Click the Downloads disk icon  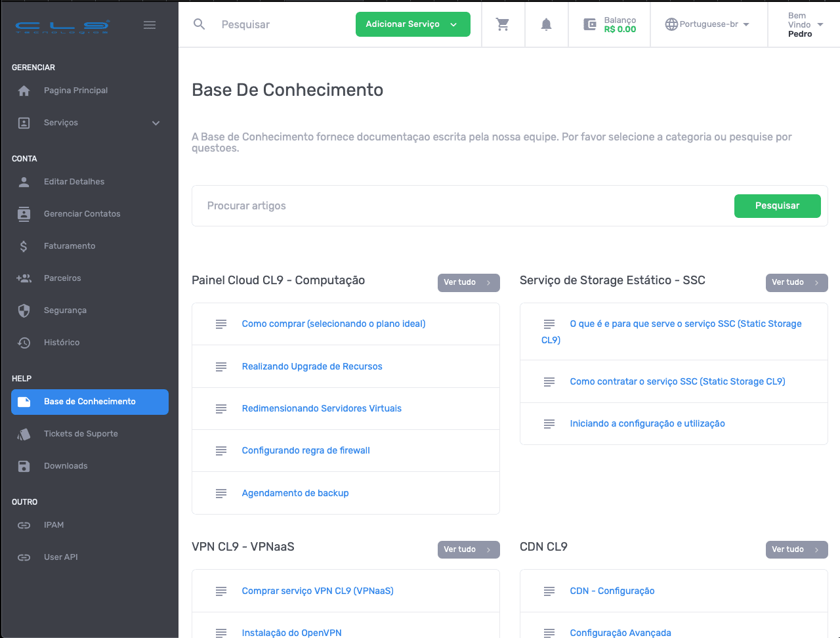pos(24,466)
